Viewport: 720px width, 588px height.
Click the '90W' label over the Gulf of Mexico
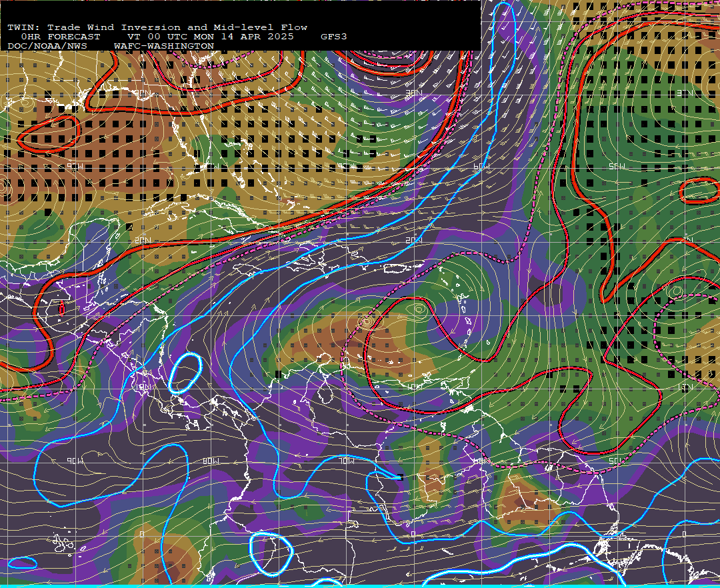pyautogui.click(x=75, y=166)
